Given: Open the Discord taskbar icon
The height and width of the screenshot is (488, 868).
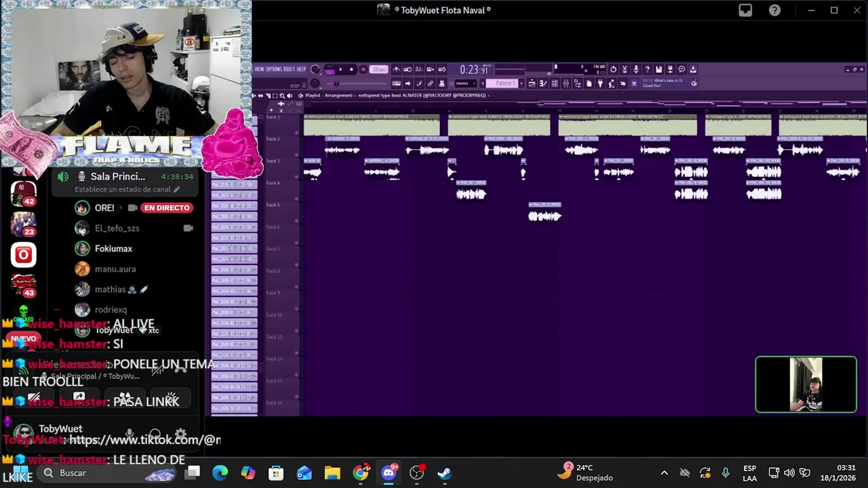Looking at the screenshot, I should 389,472.
